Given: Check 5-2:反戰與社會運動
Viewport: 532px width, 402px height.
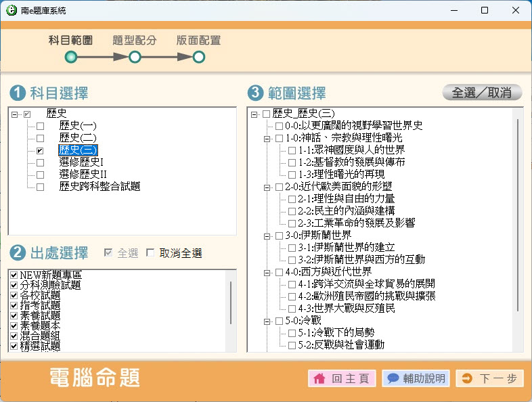Looking at the screenshot, I should coord(292,345).
